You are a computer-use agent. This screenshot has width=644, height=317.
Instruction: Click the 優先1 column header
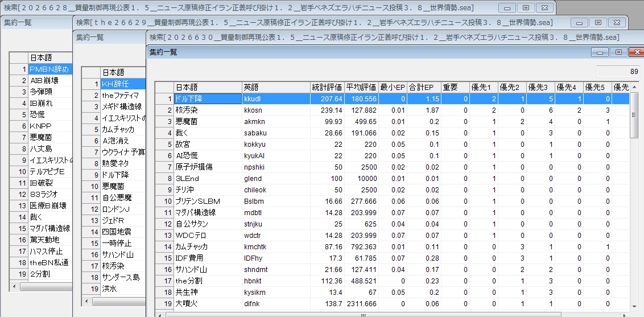point(484,88)
